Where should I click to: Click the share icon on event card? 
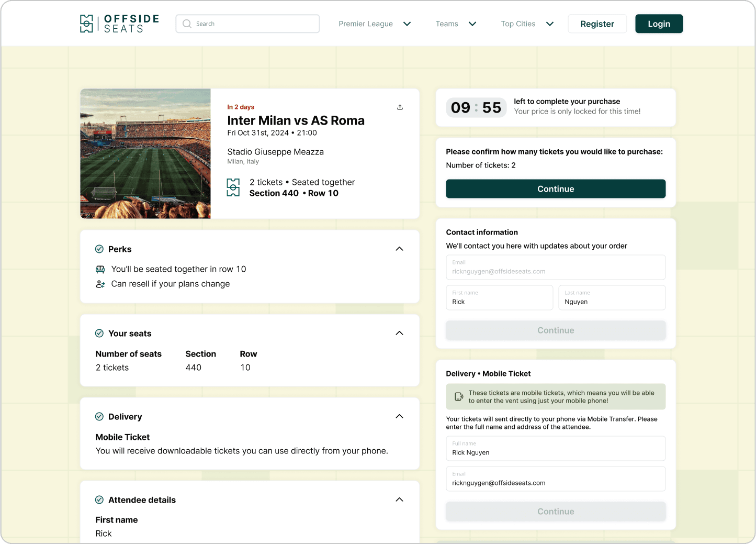(x=400, y=107)
